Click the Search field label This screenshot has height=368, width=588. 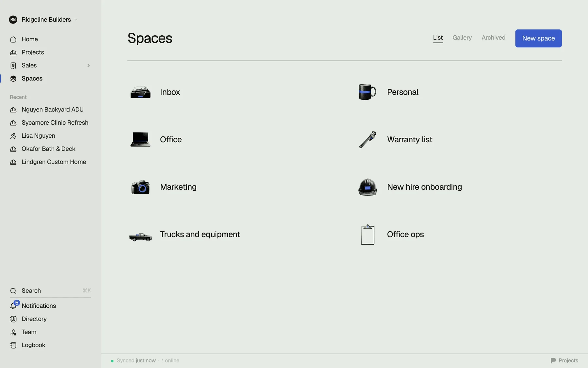(x=31, y=291)
